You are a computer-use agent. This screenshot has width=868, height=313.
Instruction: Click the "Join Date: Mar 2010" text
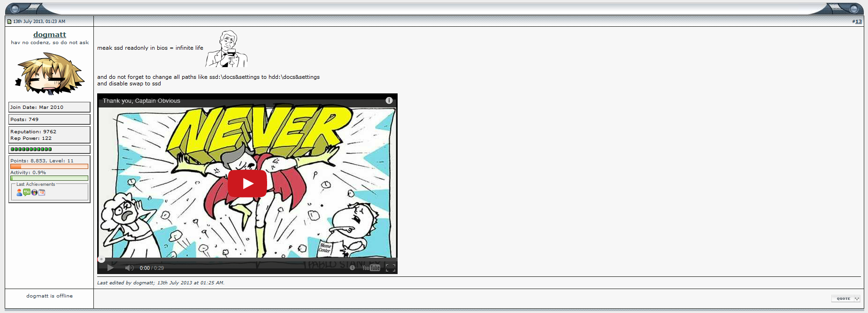coord(37,107)
